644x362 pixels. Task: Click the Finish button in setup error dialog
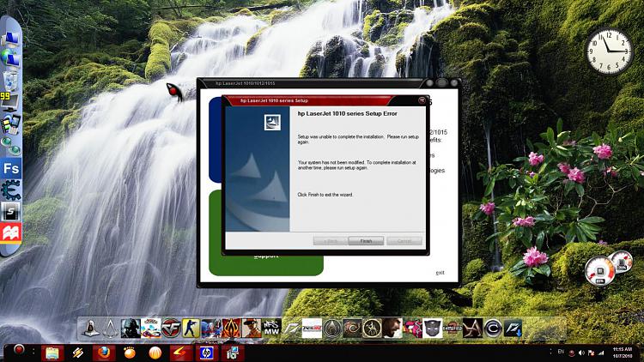[x=366, y=241]
